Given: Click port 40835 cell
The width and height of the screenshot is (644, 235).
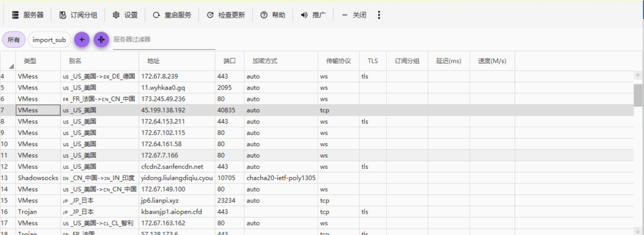Looking at the screenshot, I should pyautogui.click(x=230, y=110).
